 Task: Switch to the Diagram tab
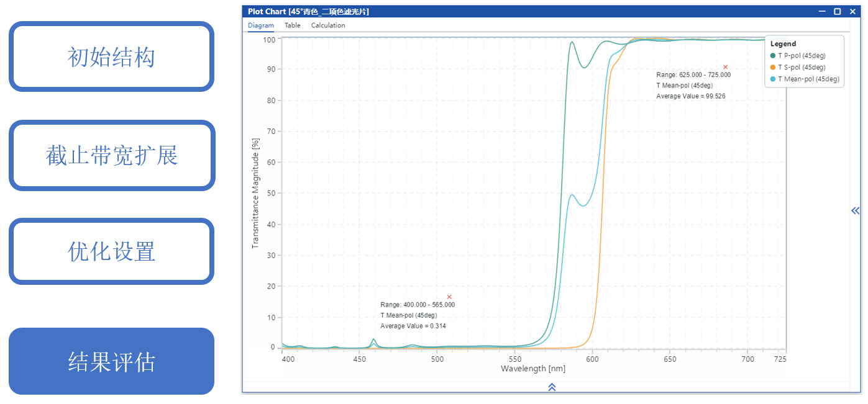click(x=261, y=25)
